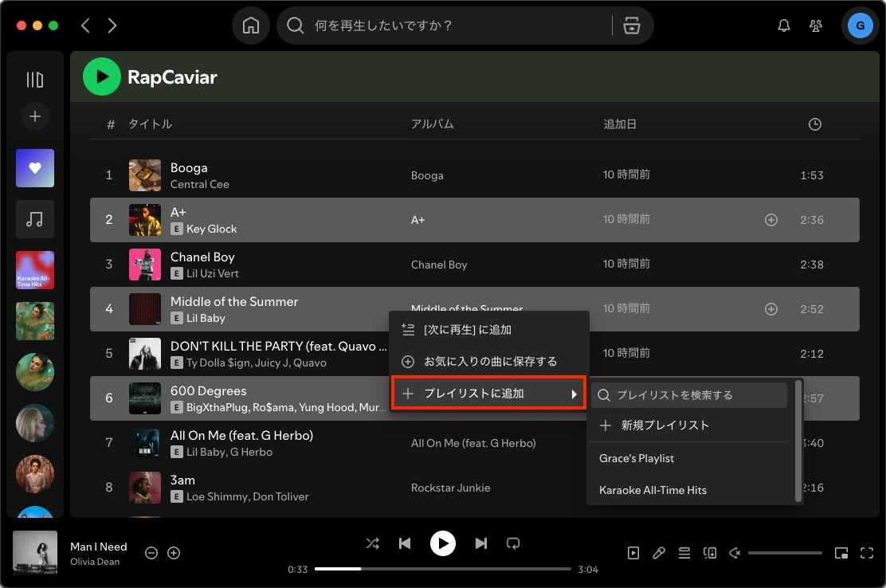Go forward using the navigation chevron
Viewport: 886px width, 588px height.
(x=112, y=25)
